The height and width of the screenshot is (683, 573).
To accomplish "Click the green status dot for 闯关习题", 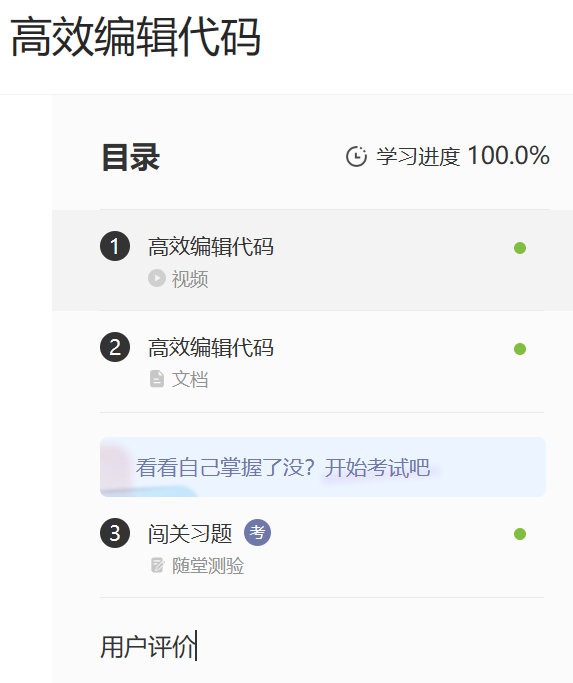I will click(x=520, y=534).
